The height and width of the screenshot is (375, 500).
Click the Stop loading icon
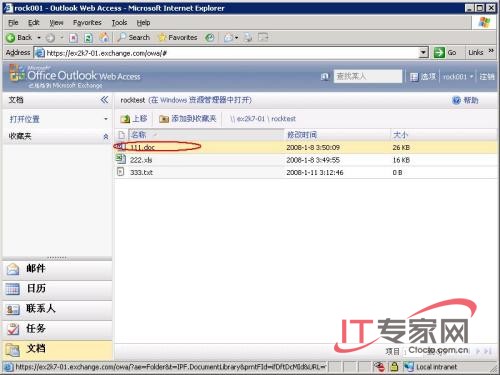click(73, 38)
